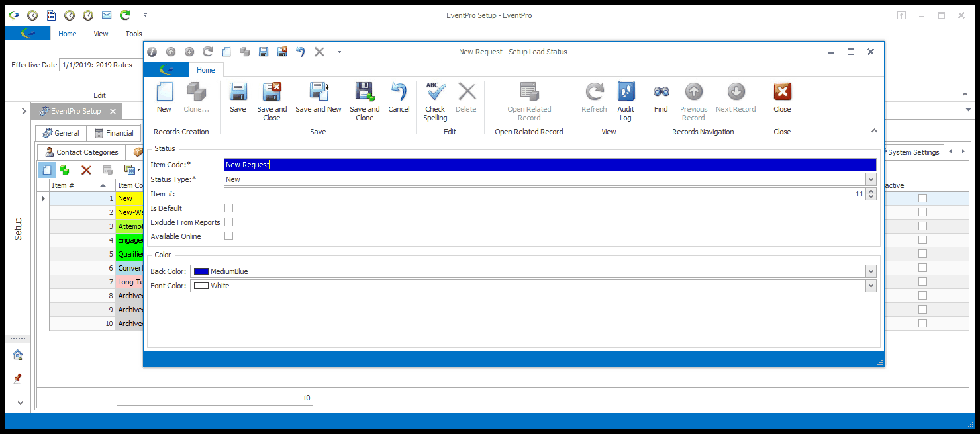Click the home icon in the left Setup sidebar
Image resolution: width=980 pixels, height=434 pixels.
pyautogui.click(x=18, y=355)
